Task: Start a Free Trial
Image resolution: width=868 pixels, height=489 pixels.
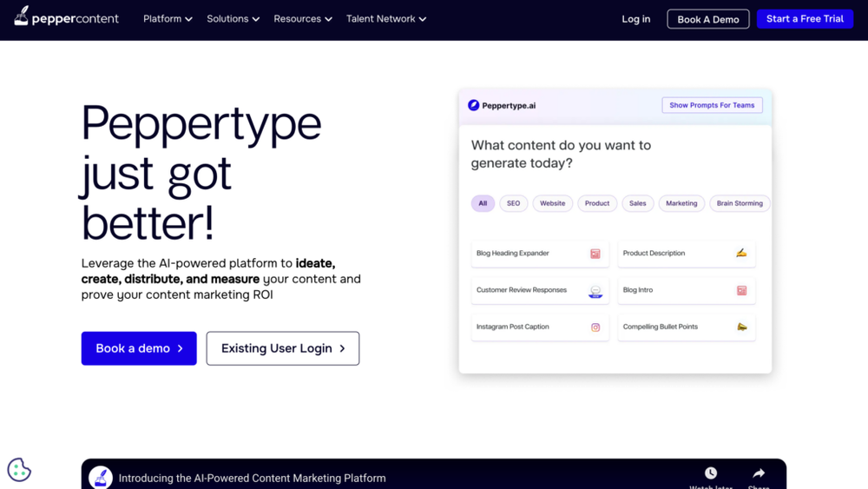Action: point(805,19)
